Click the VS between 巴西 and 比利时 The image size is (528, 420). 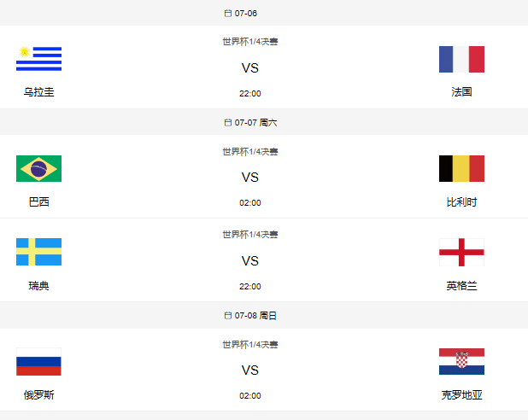point(249,178)
